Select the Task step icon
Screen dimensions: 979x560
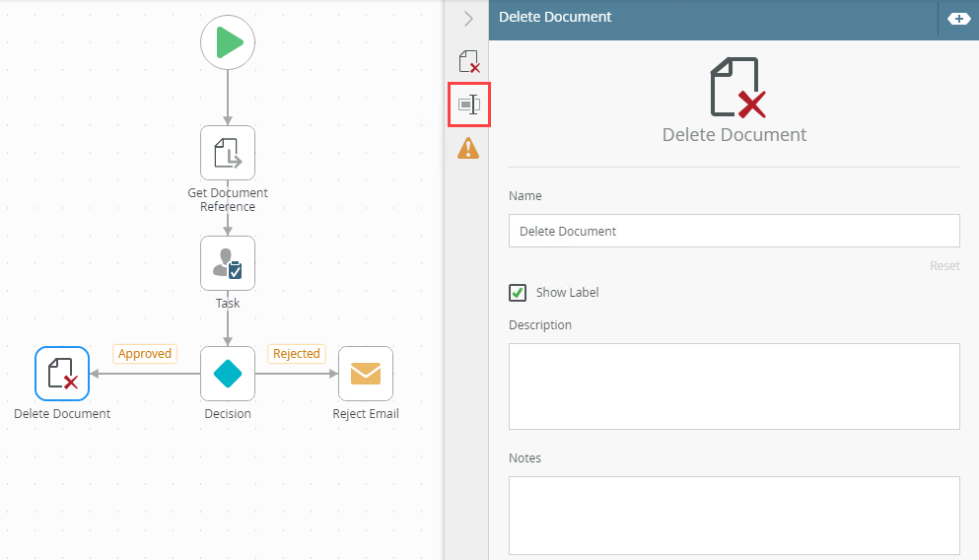[x=228, y=263]
